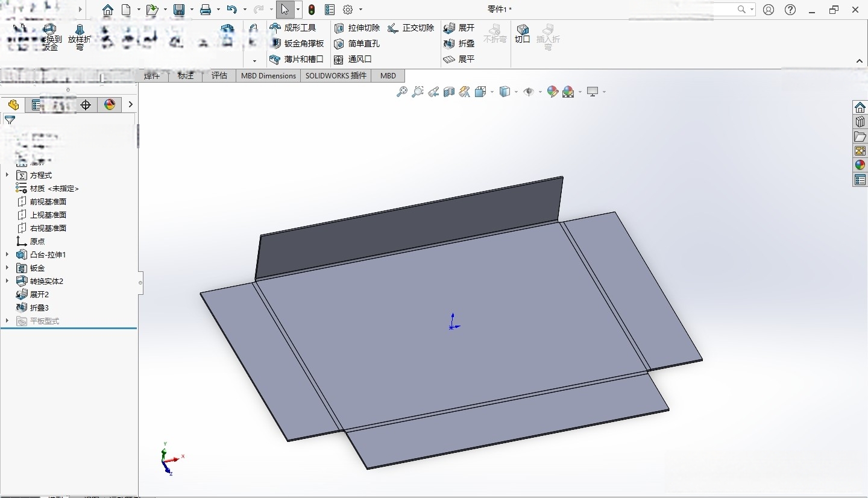Switch to the 评估 tab
Viewport: 868px width, 498px height.
pyautogui.click(x=219, y=75)
